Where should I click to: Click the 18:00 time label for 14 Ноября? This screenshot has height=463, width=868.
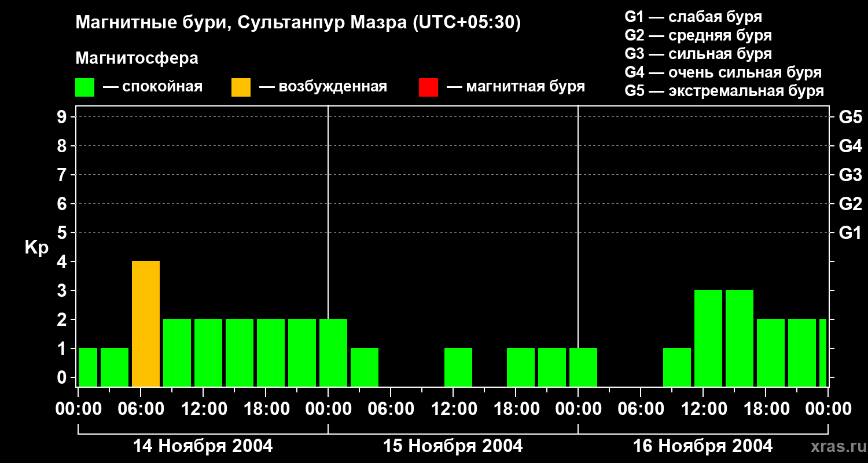[266, 409]
